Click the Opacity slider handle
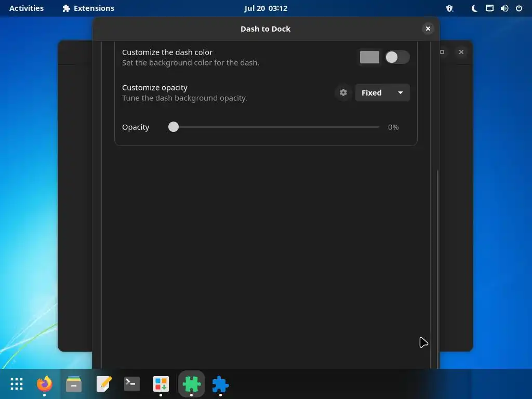 click(x=174, y=127)
